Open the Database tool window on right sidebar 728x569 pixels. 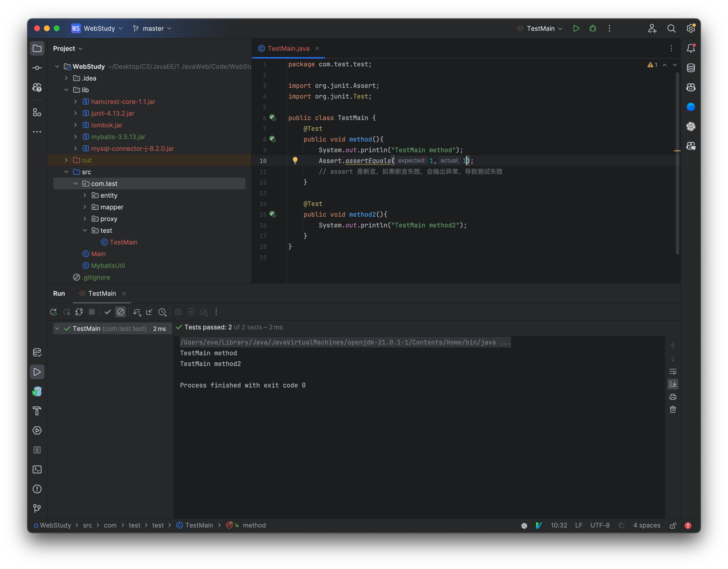pyautogui.click(x=691, y=68)
